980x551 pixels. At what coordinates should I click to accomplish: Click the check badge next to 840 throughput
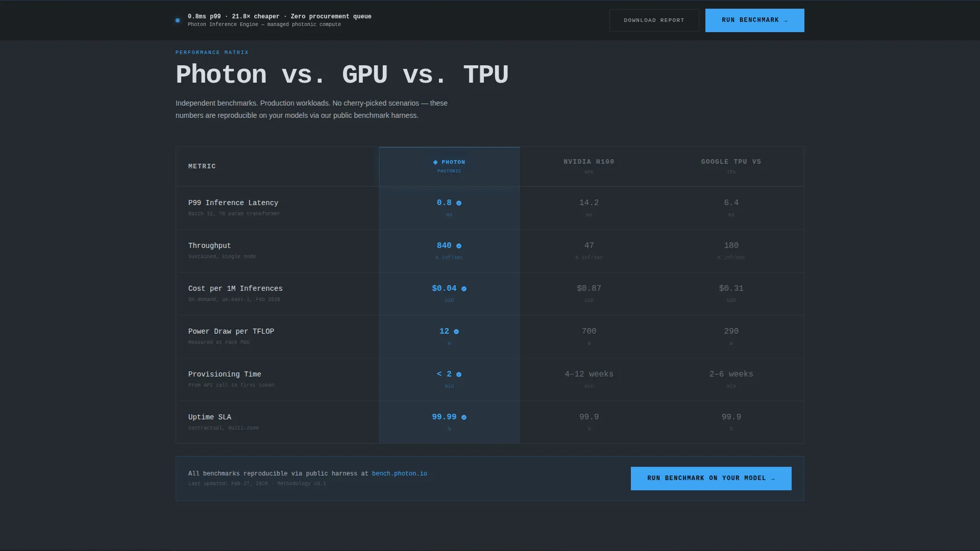pyautogui.click(x=459, y=246)
